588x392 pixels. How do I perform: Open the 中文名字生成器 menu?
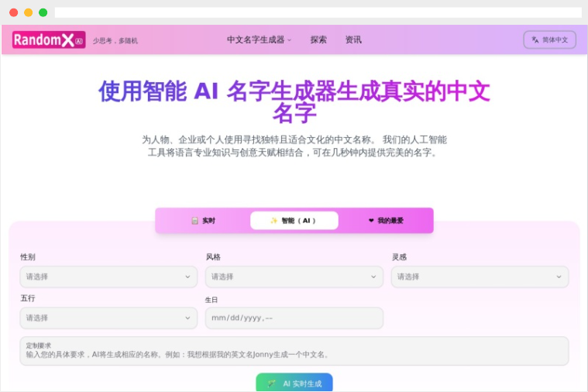click(259, 40)
